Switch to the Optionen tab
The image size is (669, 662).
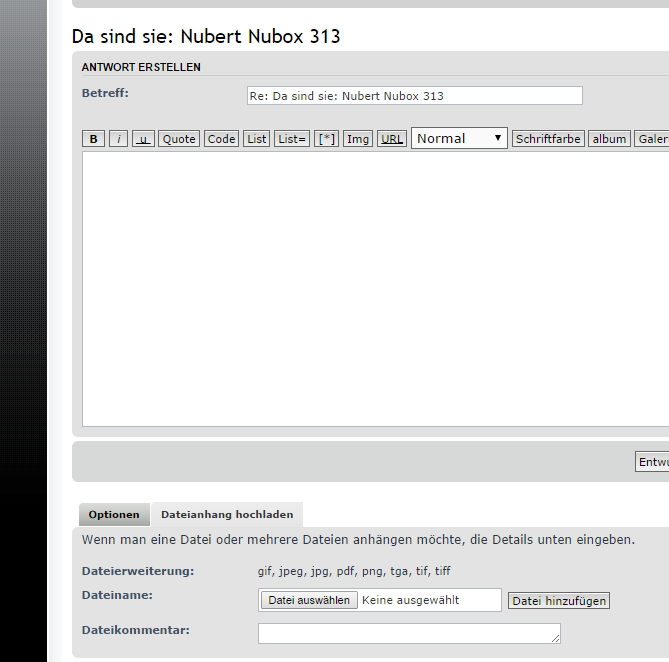coord(114,515)
